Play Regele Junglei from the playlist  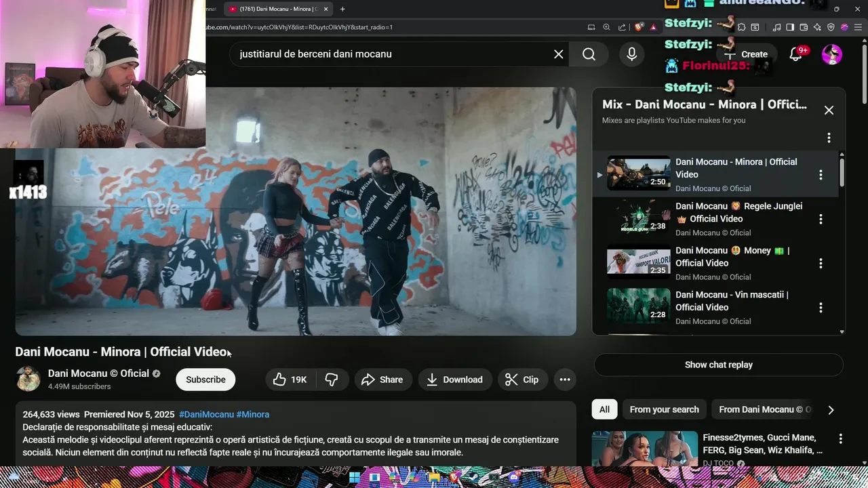coord(639,218)
